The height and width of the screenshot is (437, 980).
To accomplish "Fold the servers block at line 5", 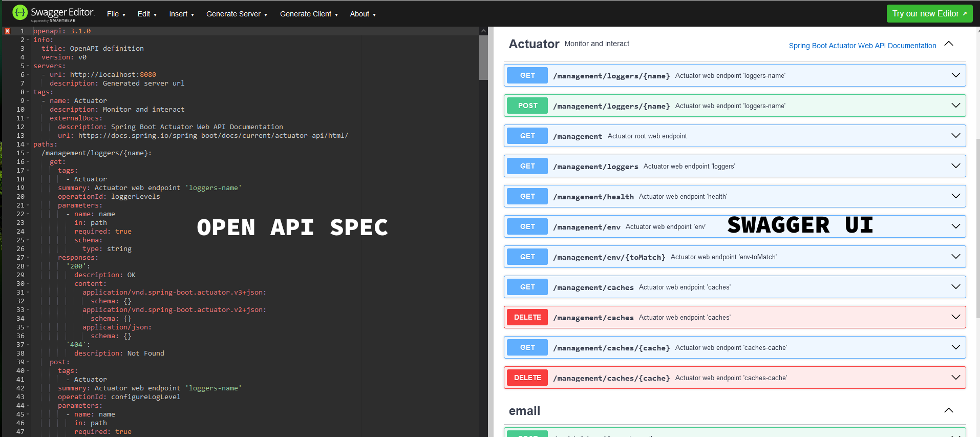I will [28, 66].
